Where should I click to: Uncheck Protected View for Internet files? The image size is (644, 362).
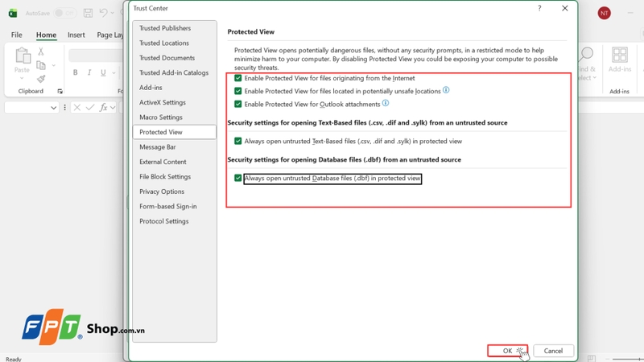237,78
